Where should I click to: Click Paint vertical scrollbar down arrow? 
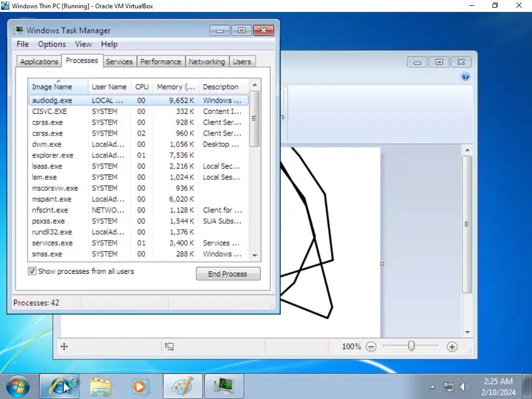468,332
